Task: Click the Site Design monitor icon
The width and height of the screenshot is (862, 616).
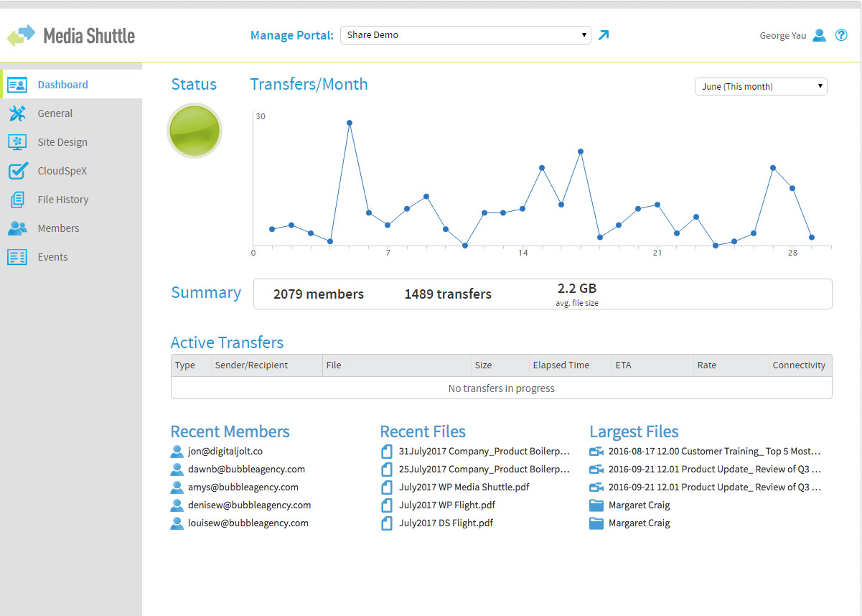Action: pyautogui.click(x=17, y=142)
